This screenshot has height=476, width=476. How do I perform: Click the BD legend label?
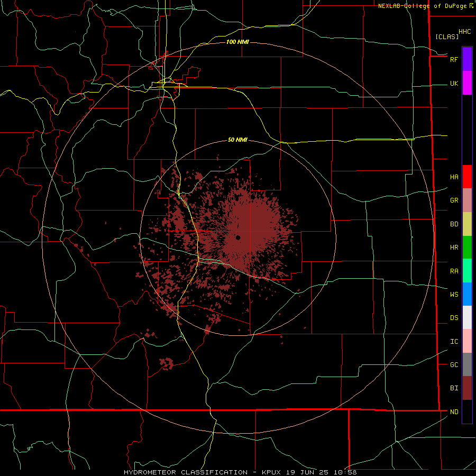click(x=454, y=224)
